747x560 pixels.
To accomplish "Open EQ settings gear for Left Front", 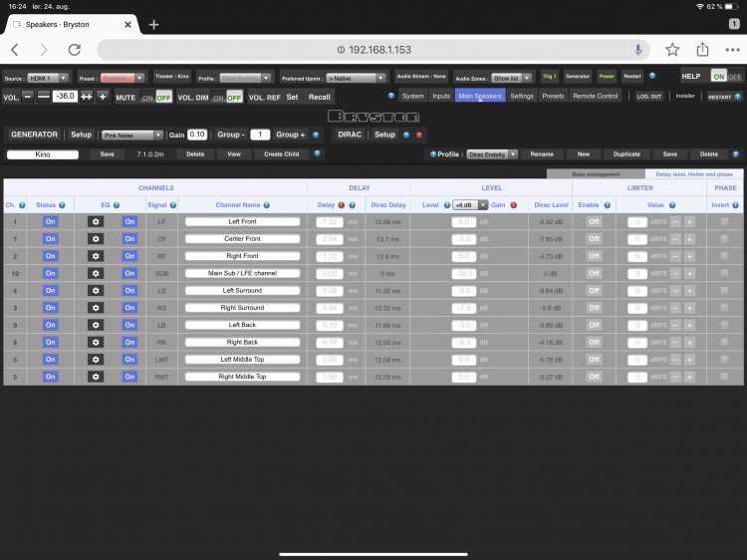I will (x=96, y=221).
